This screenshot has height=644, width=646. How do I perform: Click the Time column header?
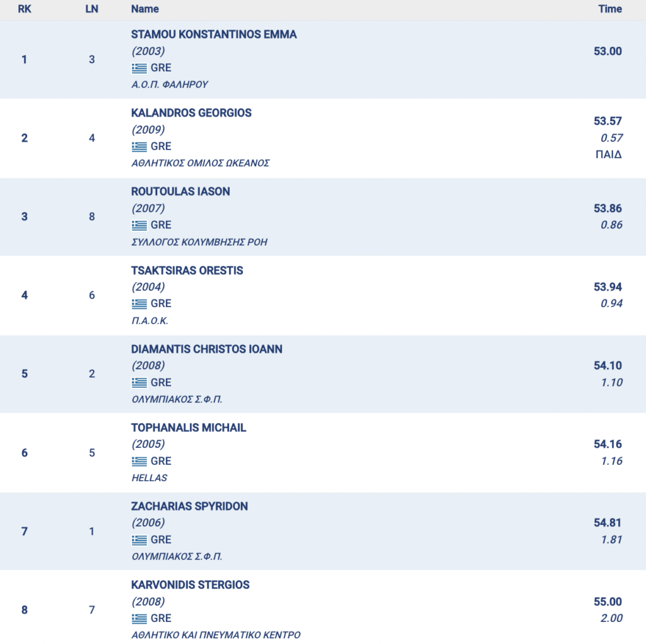[610, 9]
